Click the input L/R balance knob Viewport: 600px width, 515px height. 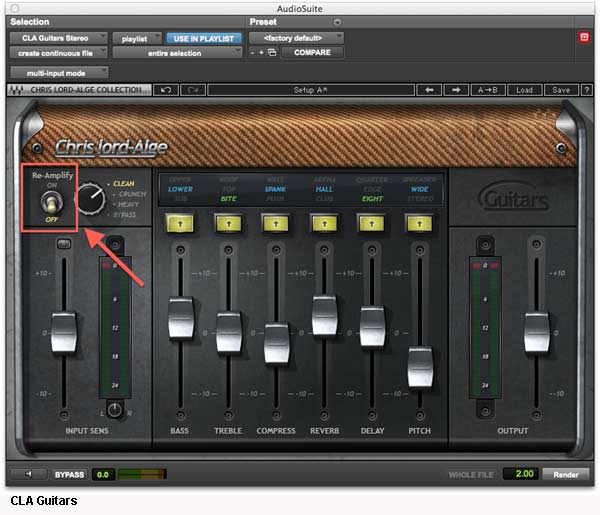click(114, 410)
